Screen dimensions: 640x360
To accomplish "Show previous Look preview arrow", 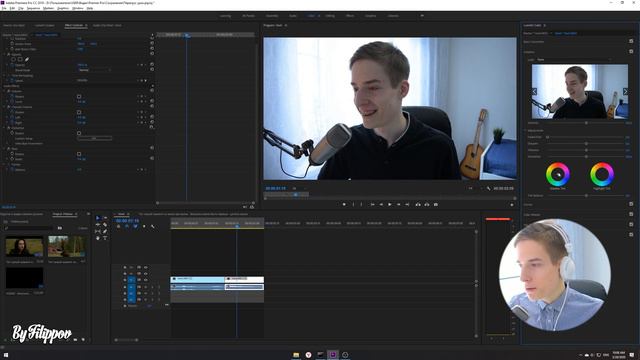I will 534,91.
